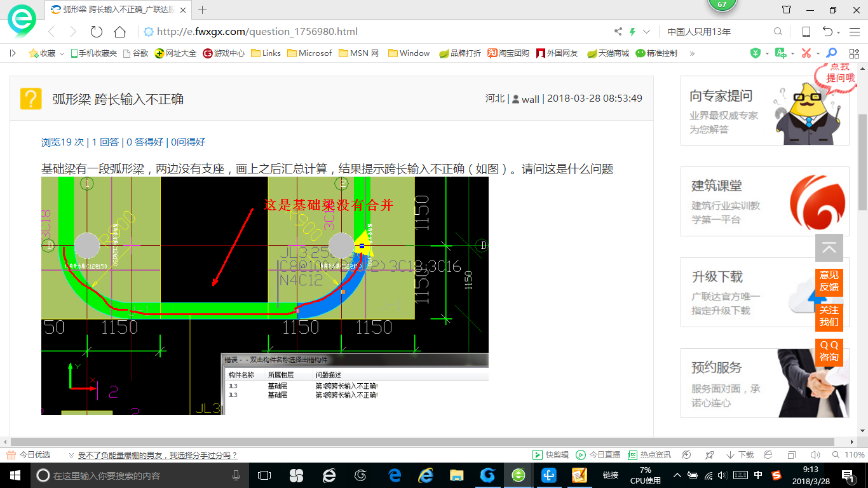The image size is (868, 488).
Task: Click the back to top arrow button
Action: pos(829,248)
